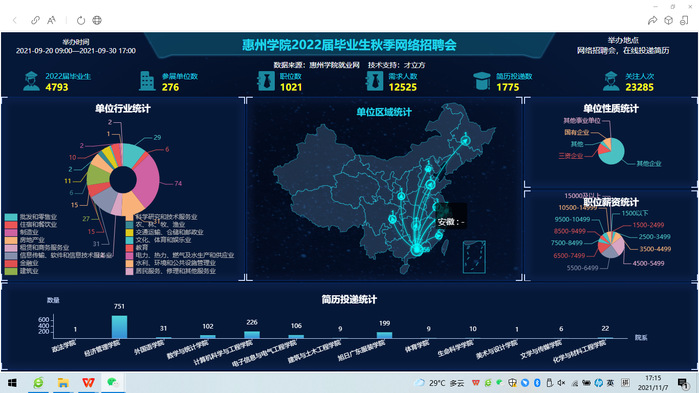
Task: Copy page link with the chain icon
Action: (35, 20)
